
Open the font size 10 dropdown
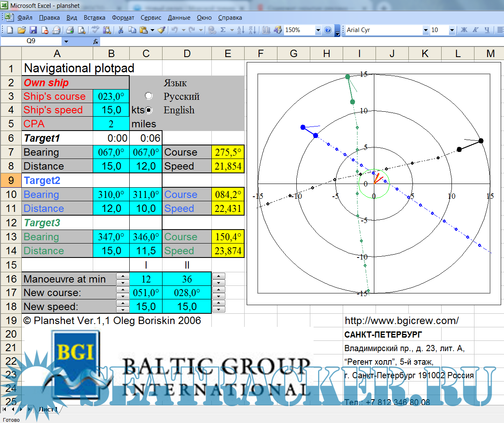click(x=451, y=30)
